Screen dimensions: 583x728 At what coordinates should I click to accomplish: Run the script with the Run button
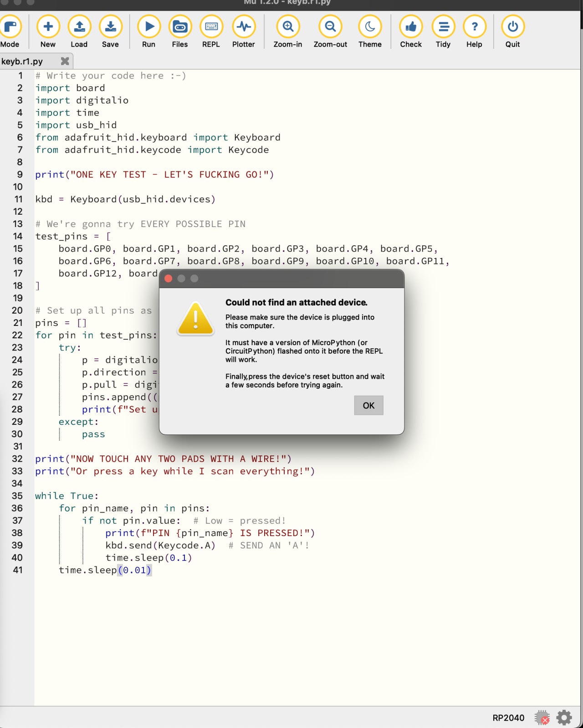pyautogui.click(x=149, y=31)
